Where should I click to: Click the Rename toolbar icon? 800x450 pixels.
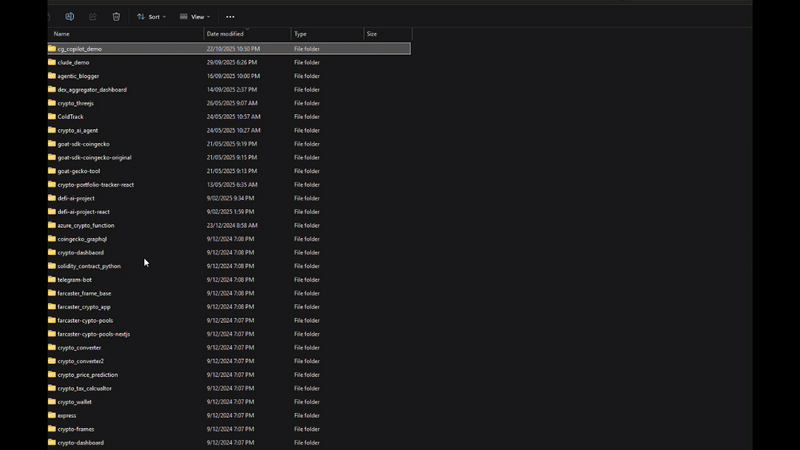tap(69, 17)
